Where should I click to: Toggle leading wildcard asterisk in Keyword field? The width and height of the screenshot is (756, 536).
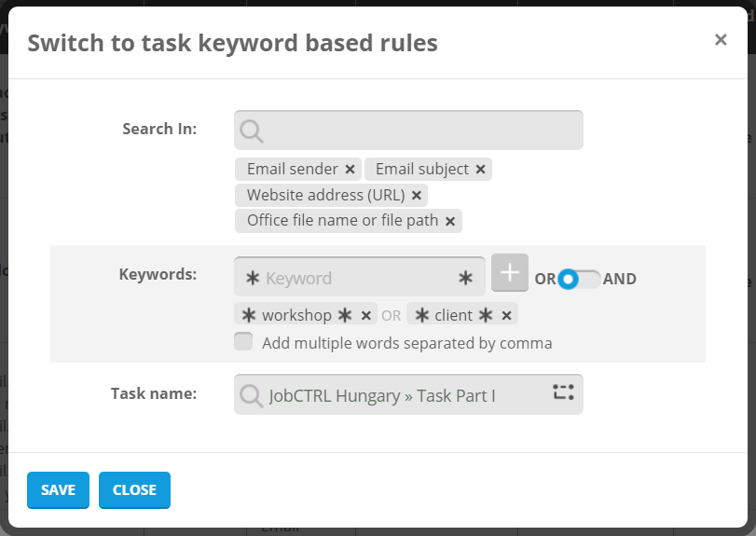pyautogui.click(x=252, y=278)
